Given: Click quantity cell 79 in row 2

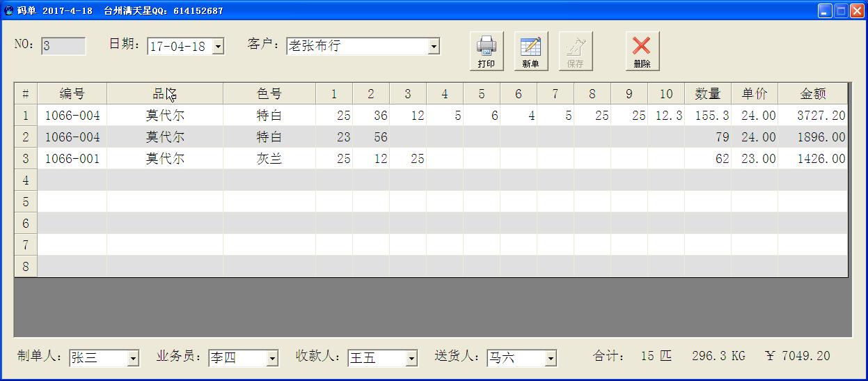Looking at the screenshot, I should click(x=708, y=137).
